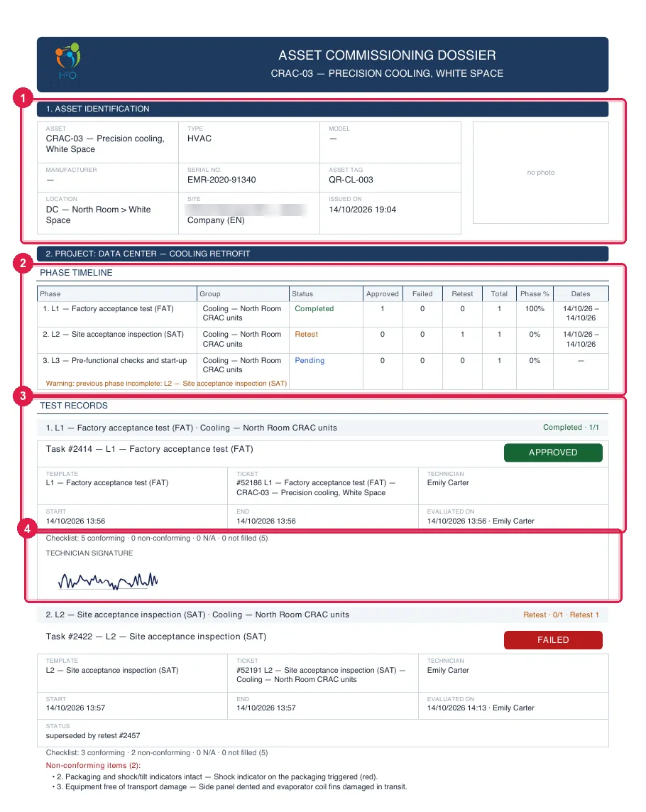
Task: Click '2. PROJECT: DATA CENTER — COOLING RETROFIT' header
Action: (322, 254)
